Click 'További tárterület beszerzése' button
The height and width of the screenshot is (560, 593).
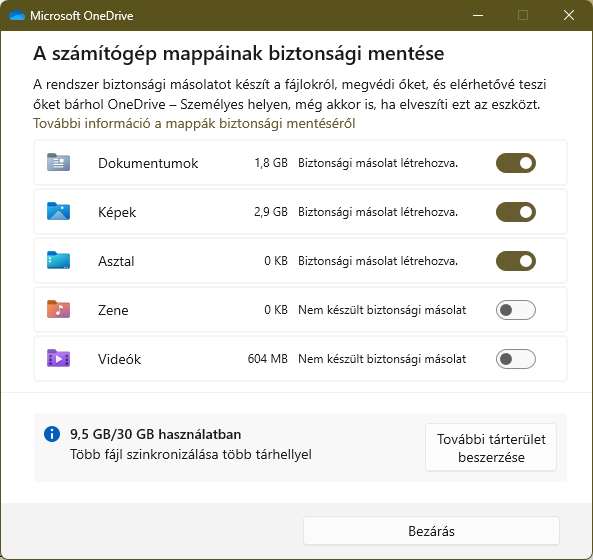[x=491, y=447]
